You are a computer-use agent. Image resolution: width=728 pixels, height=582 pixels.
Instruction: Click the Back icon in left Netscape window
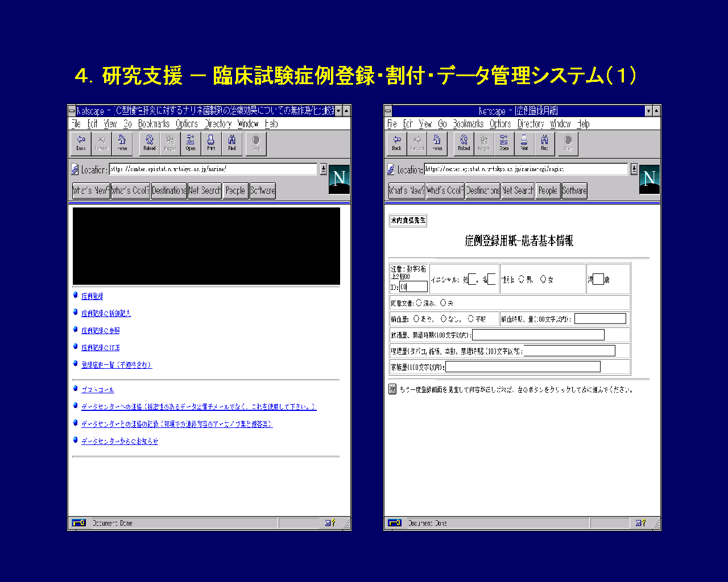click(81, 143)
